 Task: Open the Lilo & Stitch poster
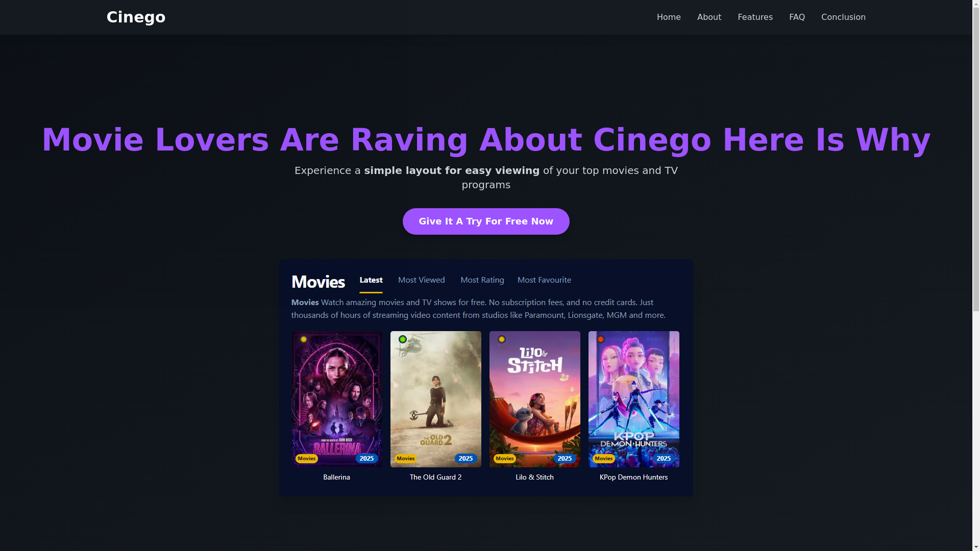(x=535, y=399)
